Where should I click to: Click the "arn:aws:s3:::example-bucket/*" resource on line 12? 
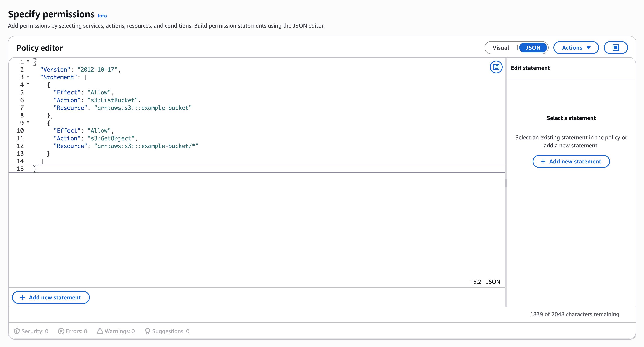[146, 146]
